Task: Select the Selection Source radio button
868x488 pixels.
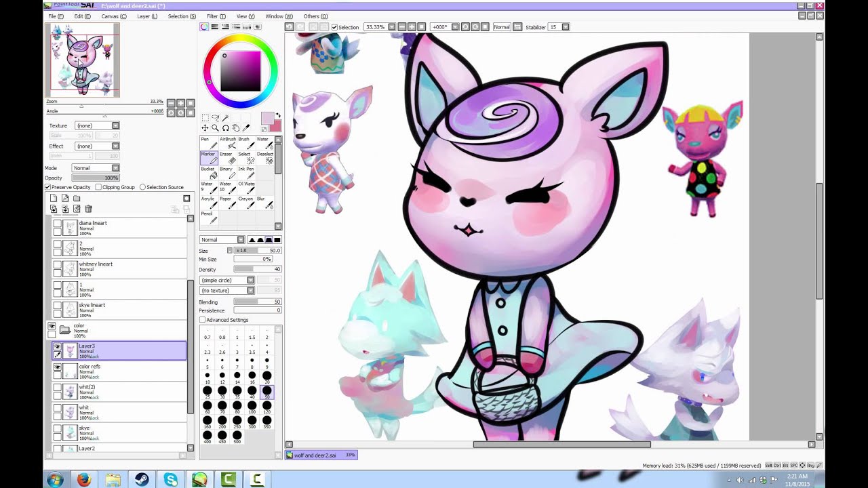Action: (x=142, y=187)
